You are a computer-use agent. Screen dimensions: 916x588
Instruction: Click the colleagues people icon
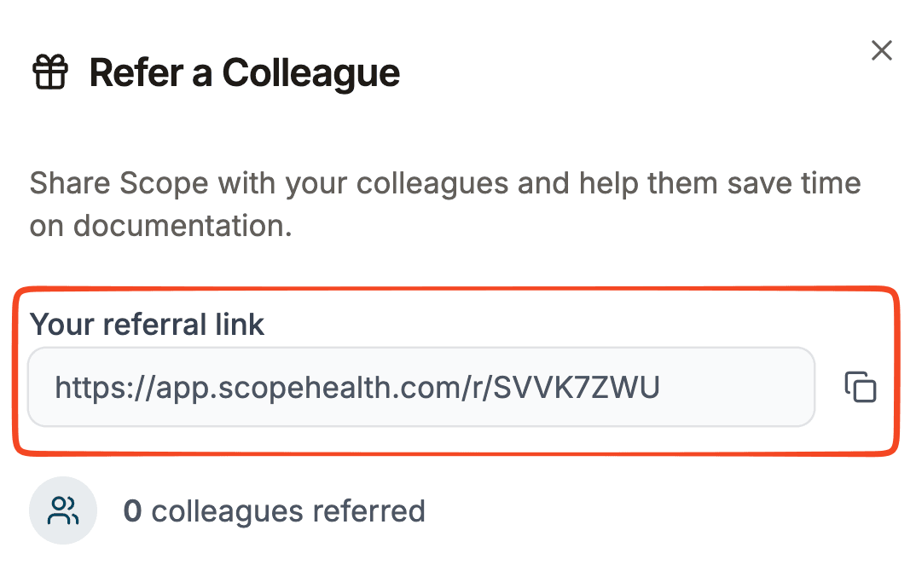pos(63,511)
